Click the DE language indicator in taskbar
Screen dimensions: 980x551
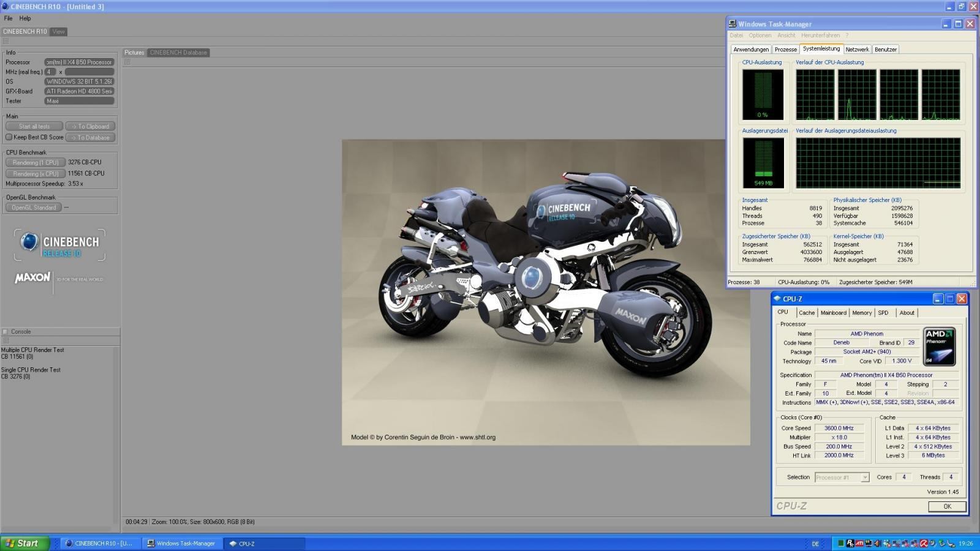(x=815, y=544)
